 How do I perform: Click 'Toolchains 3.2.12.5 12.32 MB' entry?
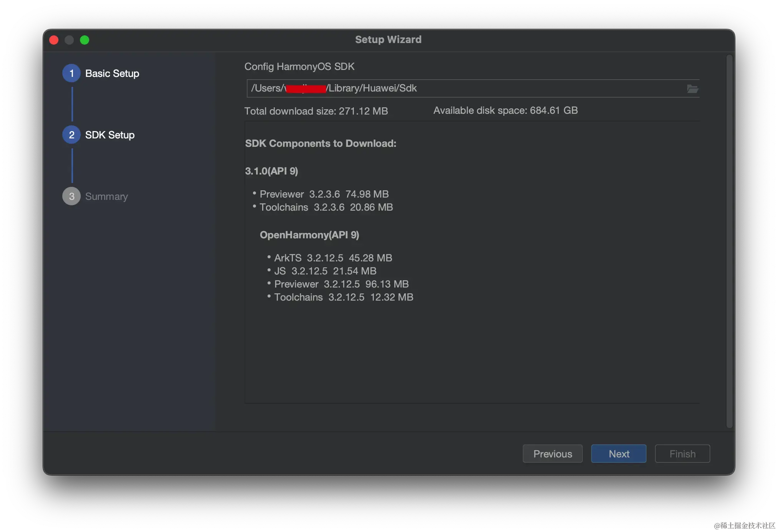click(x=344, y=297)
